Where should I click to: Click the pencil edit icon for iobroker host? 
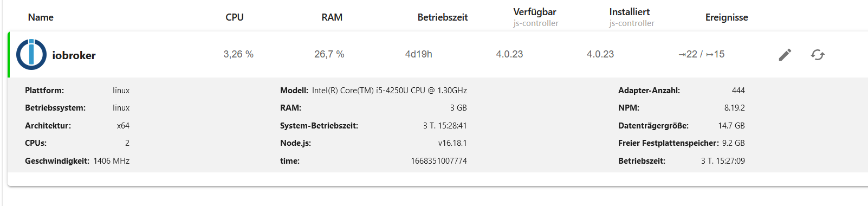pos(785,55)
